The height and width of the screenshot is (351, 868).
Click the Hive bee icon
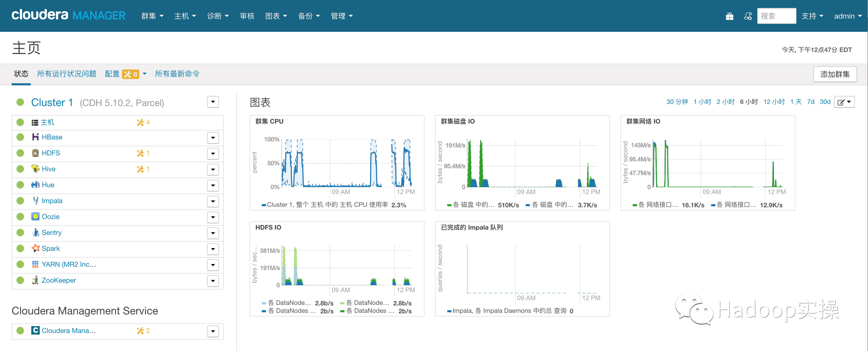(36, 169)
